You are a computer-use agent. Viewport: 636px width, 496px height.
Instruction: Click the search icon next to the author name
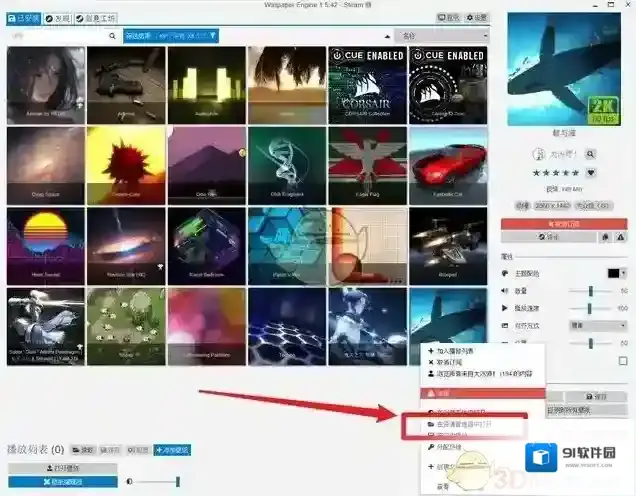coord(590,154)
